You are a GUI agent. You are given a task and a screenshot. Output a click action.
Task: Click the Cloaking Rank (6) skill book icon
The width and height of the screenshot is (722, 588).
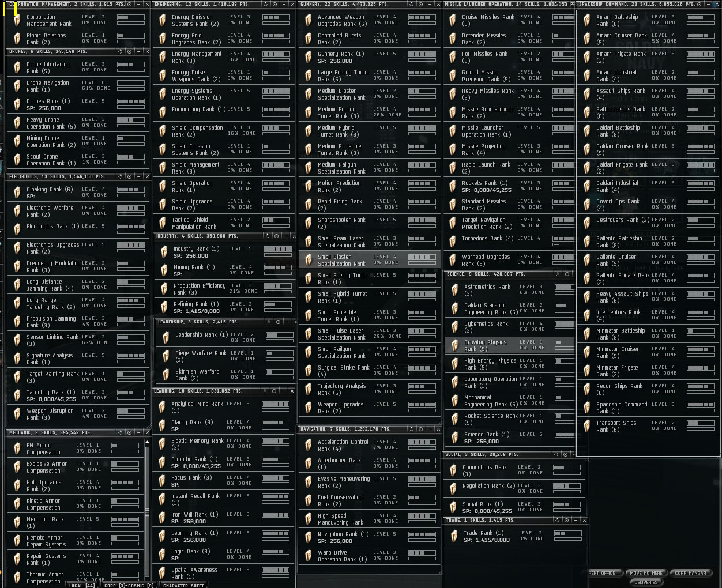pos(17,193)
